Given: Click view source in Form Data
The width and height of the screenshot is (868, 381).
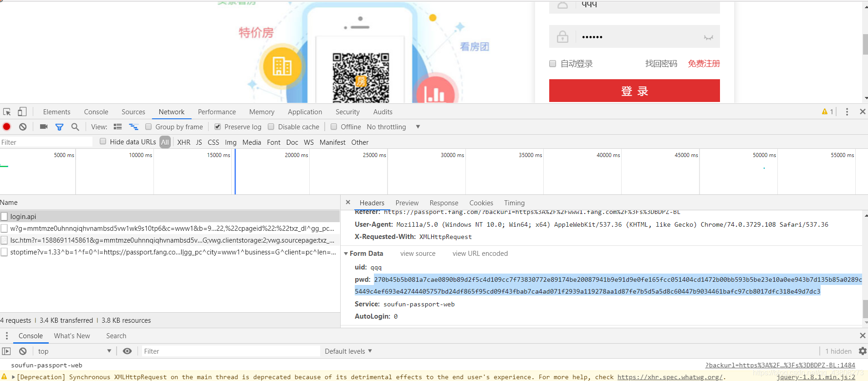Looking at the screenshot, I should tap(418, 254).
